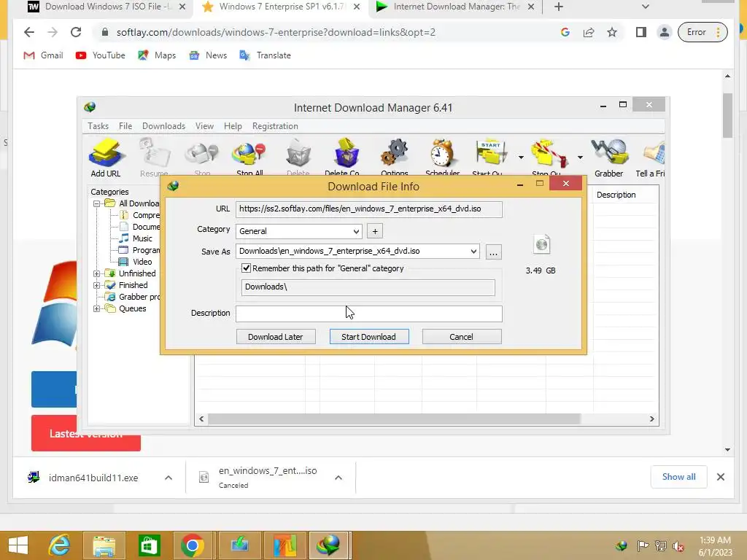Screen dimensions: 747x560
Task: Toggle Remember this path checkbox
Action: pyautogui.click(x=247, y=268)
